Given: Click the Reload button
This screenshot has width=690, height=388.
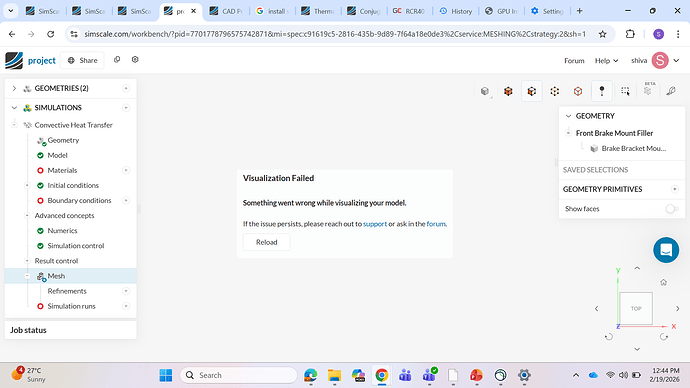Looking at the screenshot, I should [267, 242].
